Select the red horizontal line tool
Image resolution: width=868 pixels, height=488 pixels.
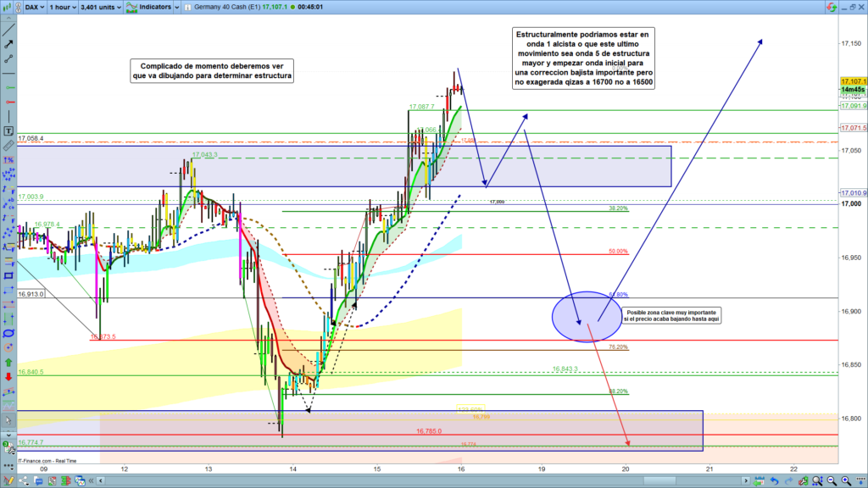coord(8,103)
